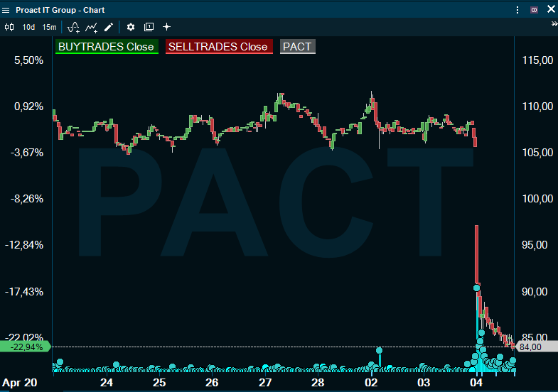The height and width of the screenshot is (392, 558).
Task: Click the 110,00 price axis label
Action: pyautogui.click(x=537, y=107)
